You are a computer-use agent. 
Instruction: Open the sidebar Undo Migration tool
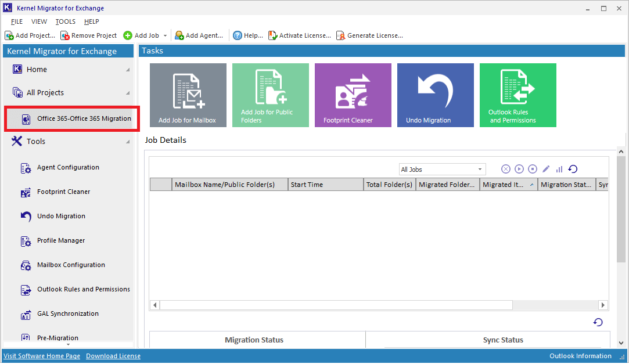61,217
